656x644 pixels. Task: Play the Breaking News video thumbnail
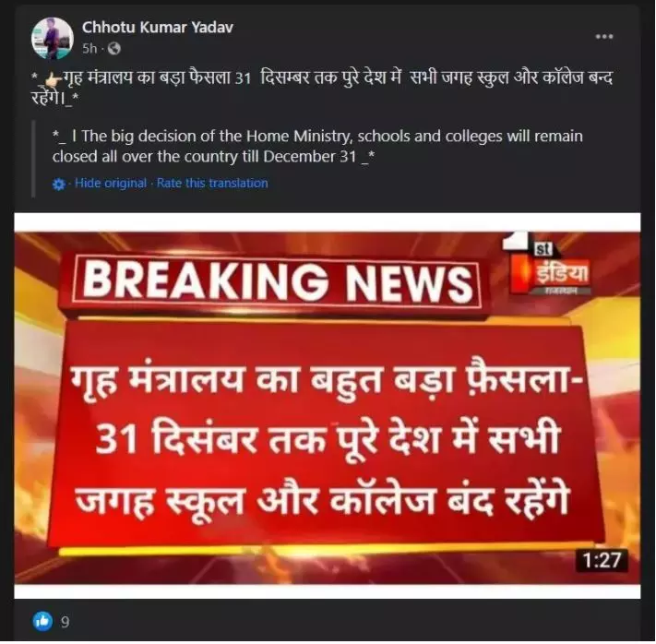click(328, 406)
